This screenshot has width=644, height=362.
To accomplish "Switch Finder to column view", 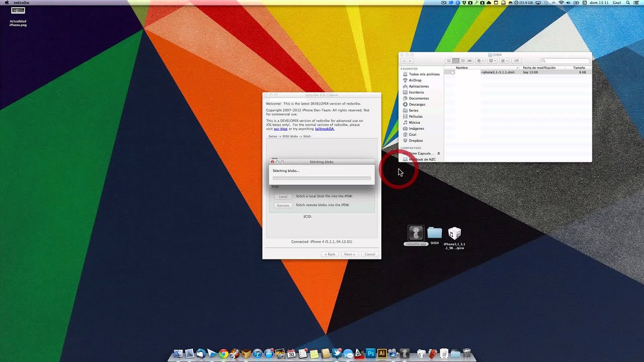I will (x=463, y=61).
